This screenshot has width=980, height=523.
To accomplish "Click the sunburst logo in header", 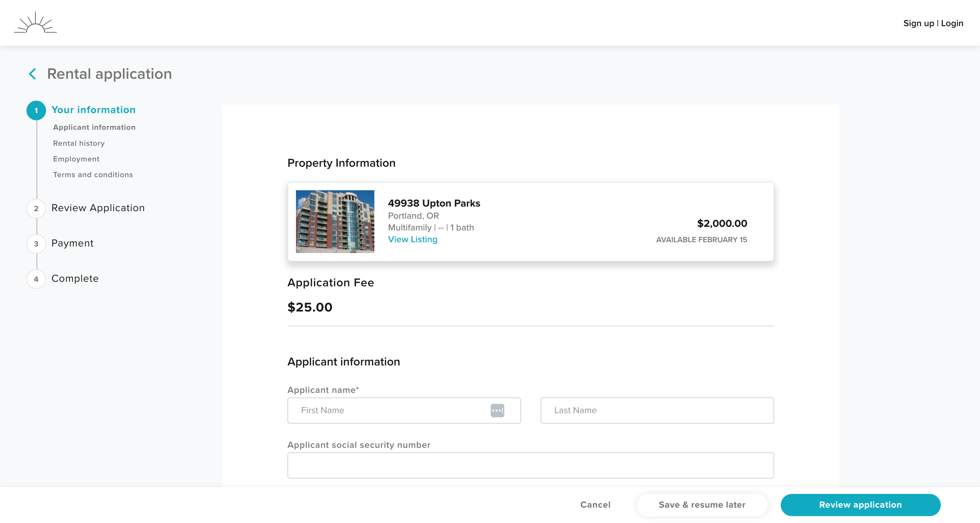I will [x=35, y=23].
